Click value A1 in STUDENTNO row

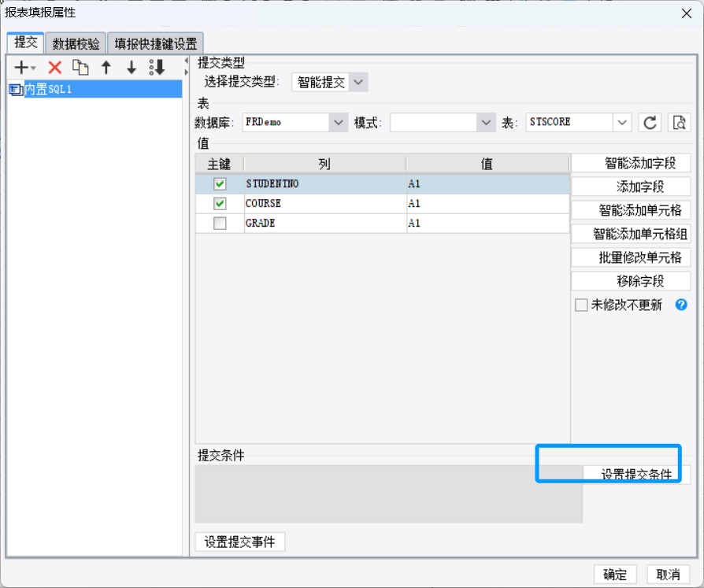pos(488,184)
